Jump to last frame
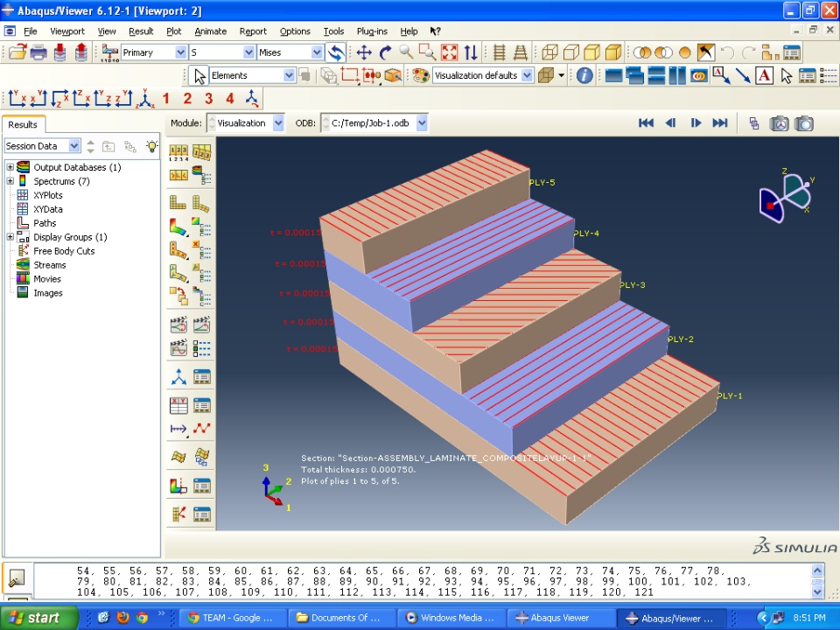Screen dimensions: 840x630 click(x=720, y=123)
